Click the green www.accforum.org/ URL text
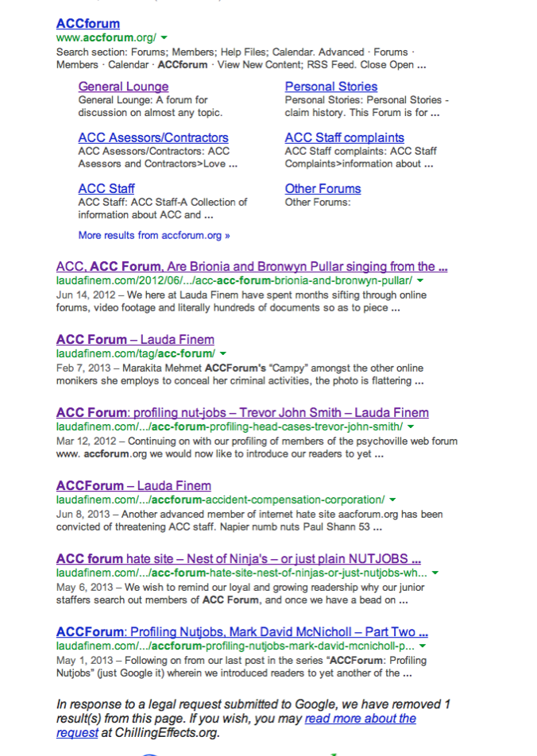Screen dimensions: 537x756 (106, 37)
